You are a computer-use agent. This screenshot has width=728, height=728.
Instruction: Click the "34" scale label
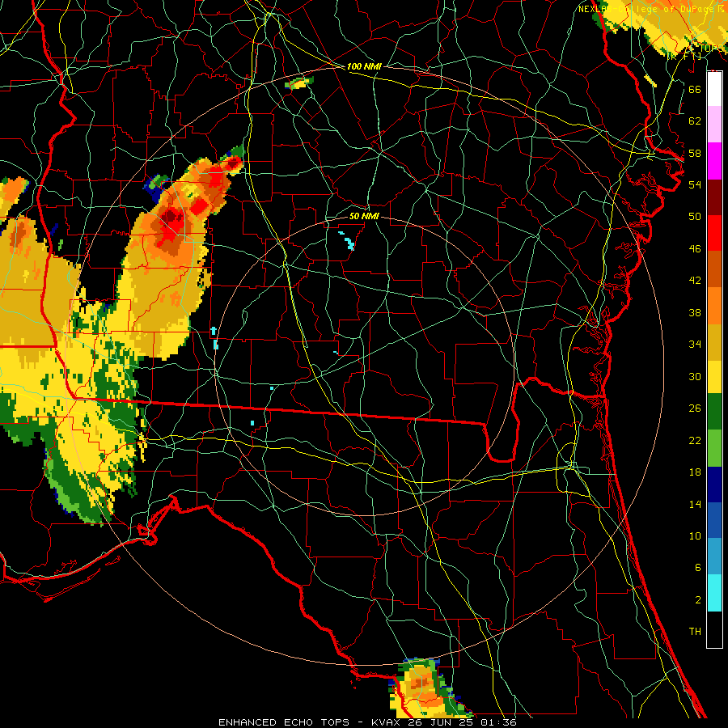click(695, 344)
